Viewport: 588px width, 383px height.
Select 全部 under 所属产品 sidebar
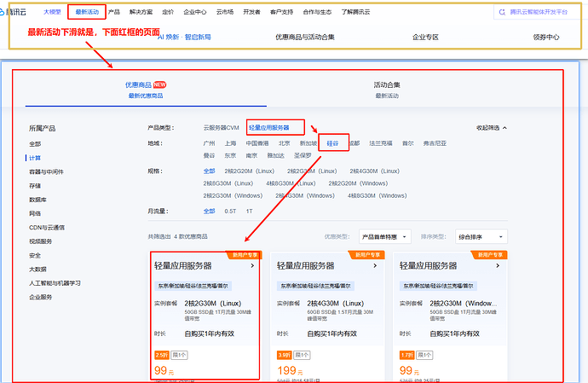35,144
